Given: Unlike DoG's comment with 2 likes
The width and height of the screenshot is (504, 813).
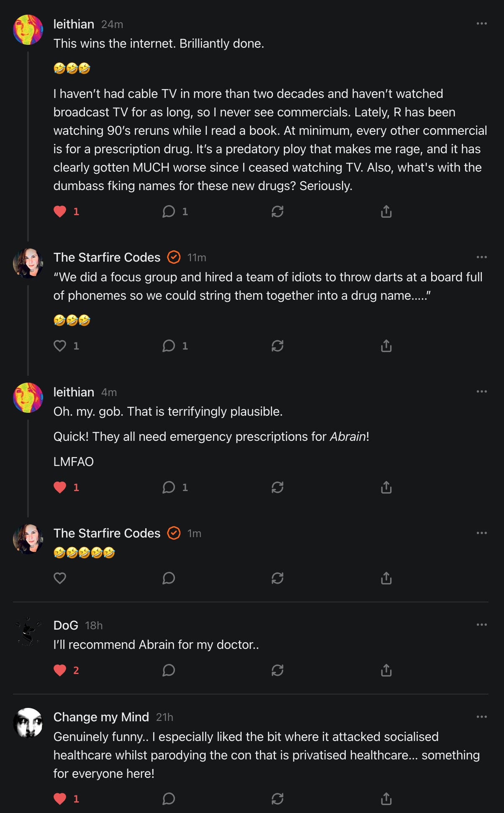Looking at the screenshot, I should tap(60, 670).
